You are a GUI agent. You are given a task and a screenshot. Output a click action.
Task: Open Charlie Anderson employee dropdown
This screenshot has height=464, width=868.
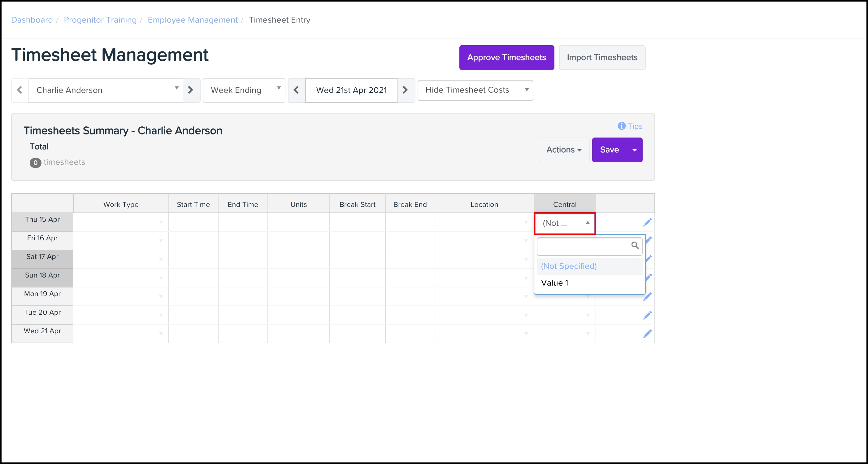(x=106, y=90)
